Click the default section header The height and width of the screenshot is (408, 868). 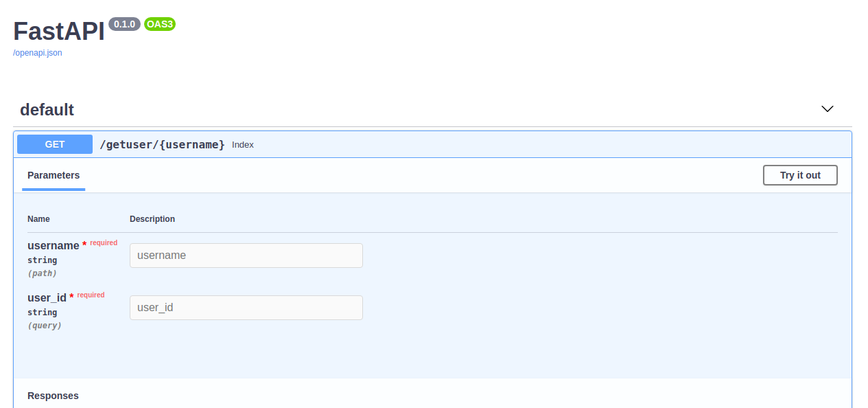tap(47, 109)
